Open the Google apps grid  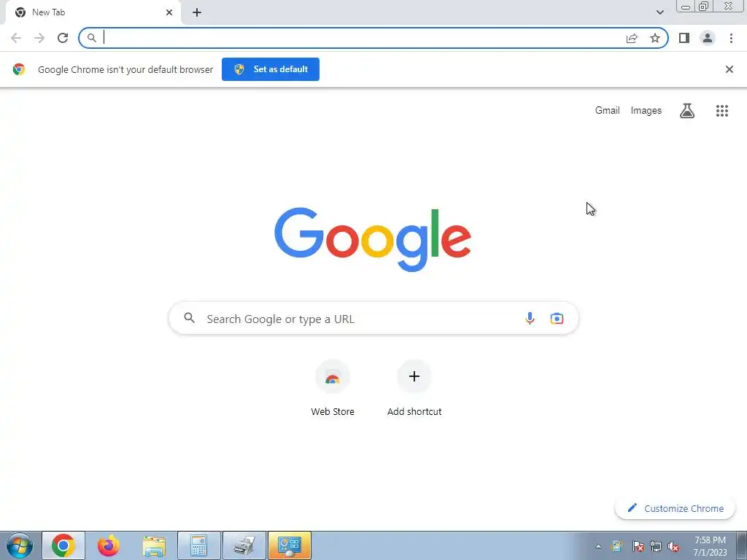click(721, 111)
